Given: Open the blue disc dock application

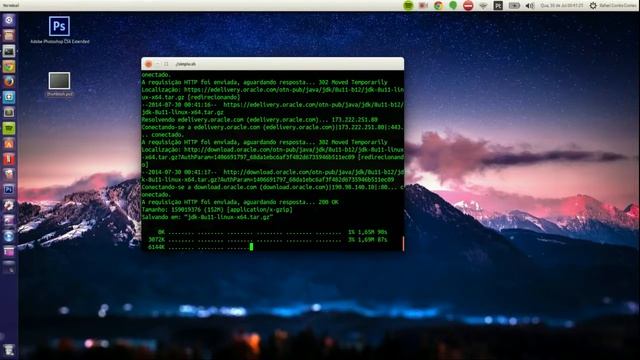Looking at the screenshot, I should click(9, 236).
